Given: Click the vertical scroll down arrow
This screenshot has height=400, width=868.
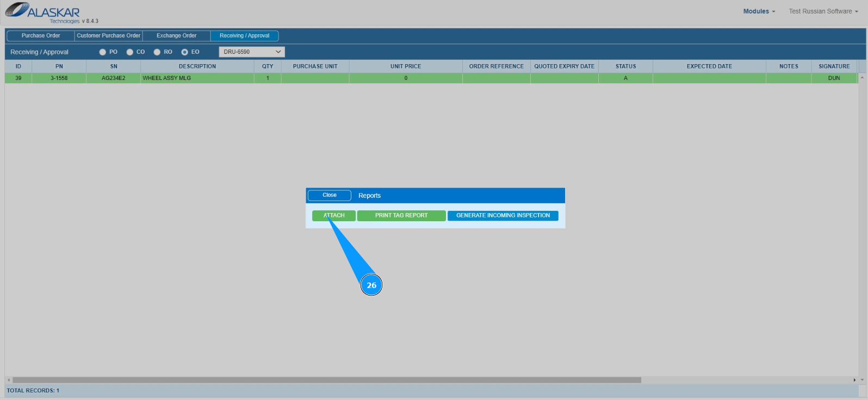Looking at the screenshot, I should pos(862,380).
